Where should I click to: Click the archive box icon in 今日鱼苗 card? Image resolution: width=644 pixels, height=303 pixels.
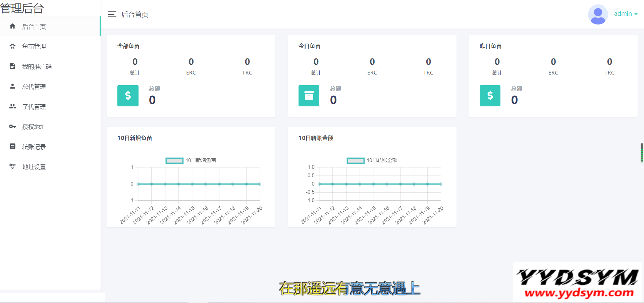coord(309,96)
